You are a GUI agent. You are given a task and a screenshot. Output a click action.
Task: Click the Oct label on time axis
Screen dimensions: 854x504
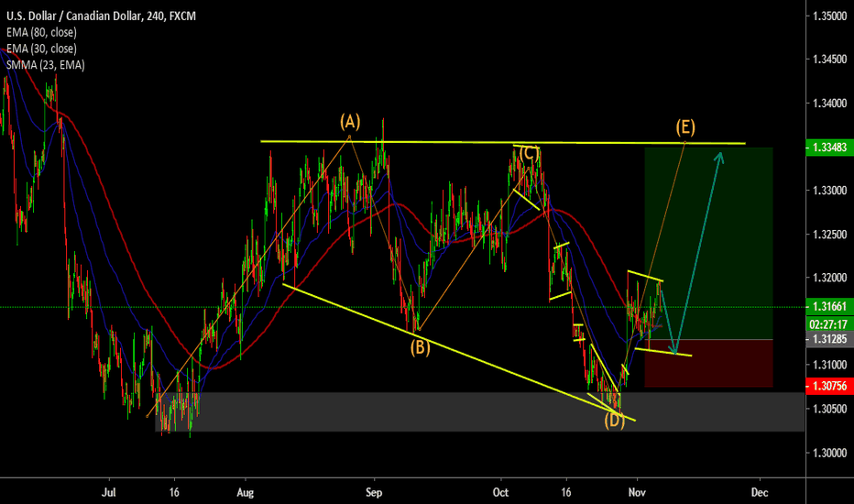(500, 493)
